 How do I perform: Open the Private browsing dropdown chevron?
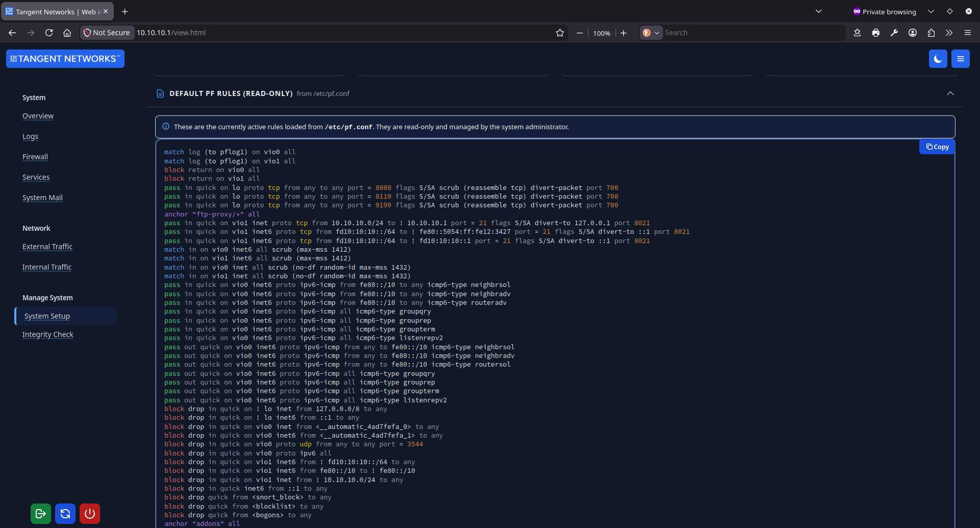point(931,11)
